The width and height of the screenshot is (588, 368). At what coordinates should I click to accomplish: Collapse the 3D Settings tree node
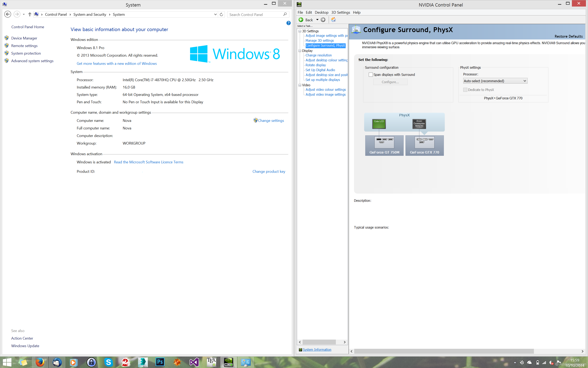300,31
